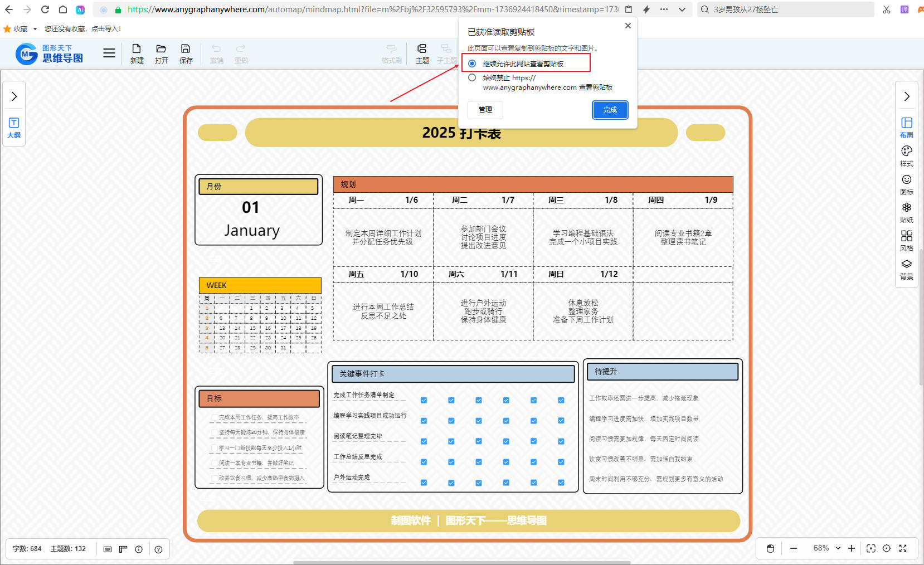Save the mind map with 保存
This screenshot has height=565, width=924.
[186, 53]
